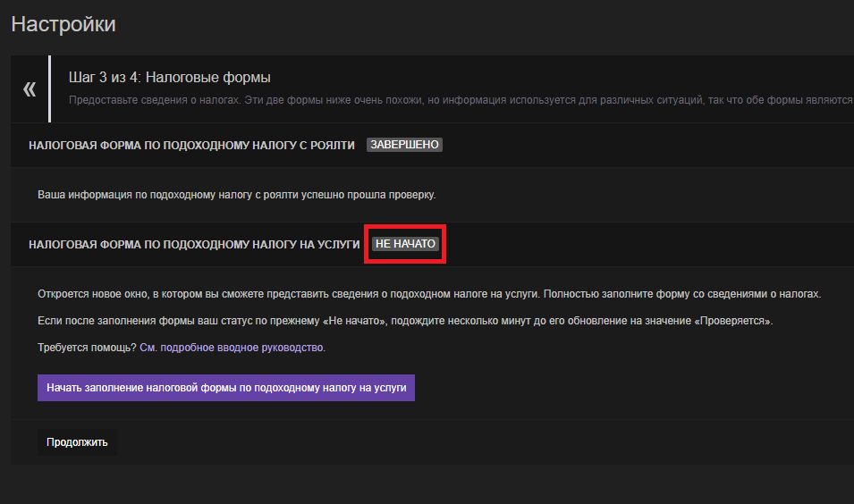Click the paragraph starting with Откроется новое окно
This screenshot has width=854, height=504.
click(x=428, y=294)
